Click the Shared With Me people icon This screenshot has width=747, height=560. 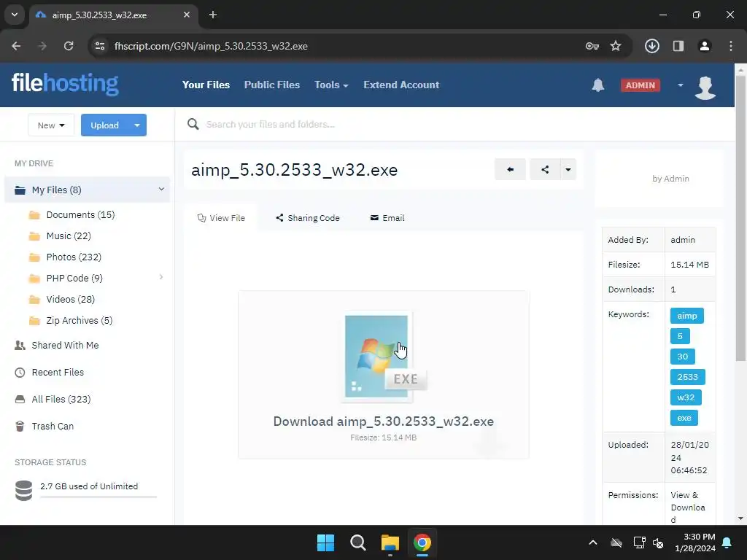[x=20, y=345]
